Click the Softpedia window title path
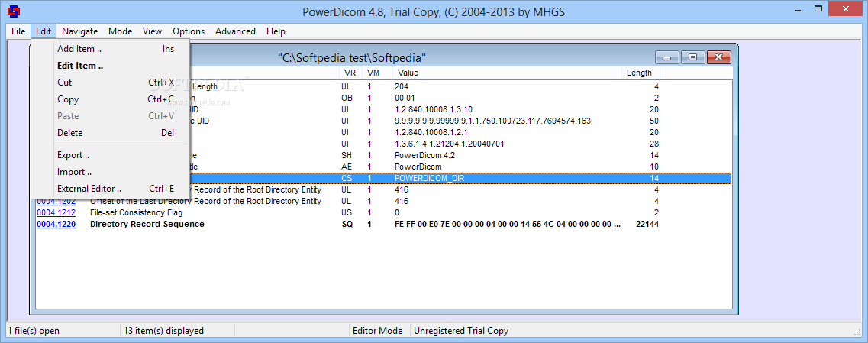Image resolution: width=868 pixels, height=343 pixels. [x=351, y=57]
